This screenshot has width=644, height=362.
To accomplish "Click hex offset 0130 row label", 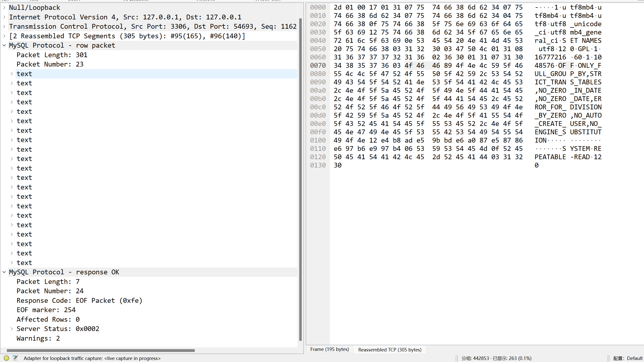I will pyautogui.click(x=318, y=165).
